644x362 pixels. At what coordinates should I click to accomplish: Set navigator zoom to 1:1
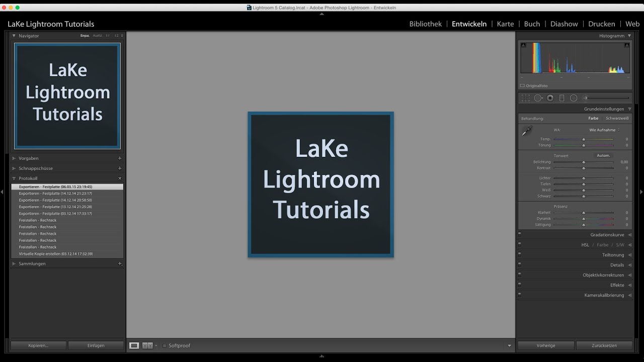[108, 36]
